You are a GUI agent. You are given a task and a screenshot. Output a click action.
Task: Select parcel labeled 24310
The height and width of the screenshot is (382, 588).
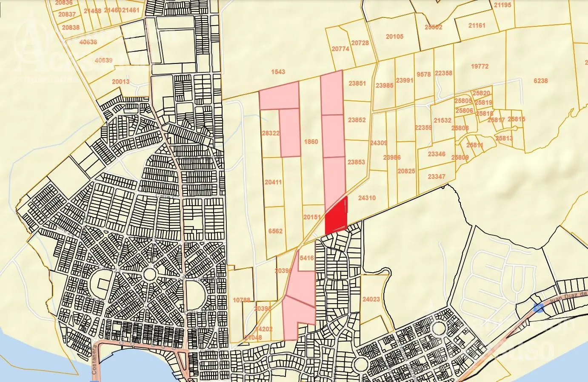pos(367,198)
